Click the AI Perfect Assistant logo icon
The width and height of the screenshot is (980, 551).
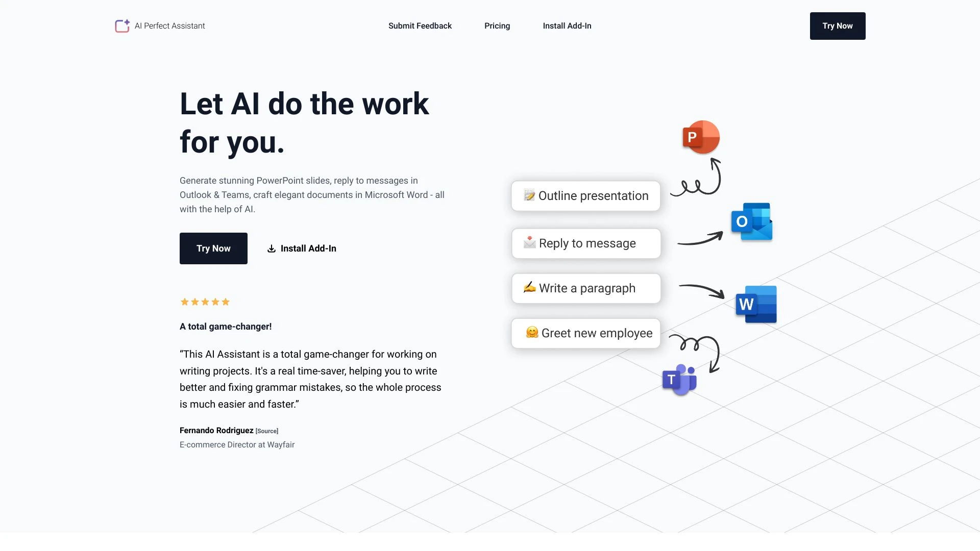(x=121, y=26)
